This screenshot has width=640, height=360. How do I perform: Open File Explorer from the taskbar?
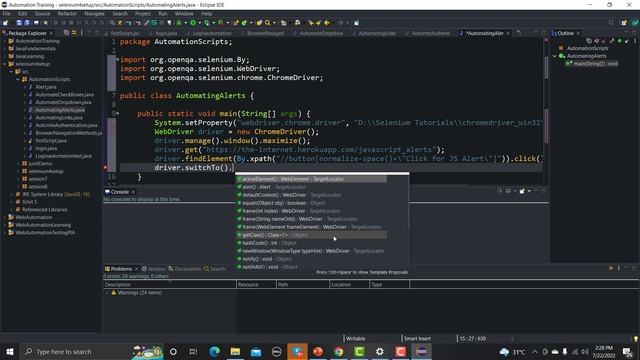235,351
